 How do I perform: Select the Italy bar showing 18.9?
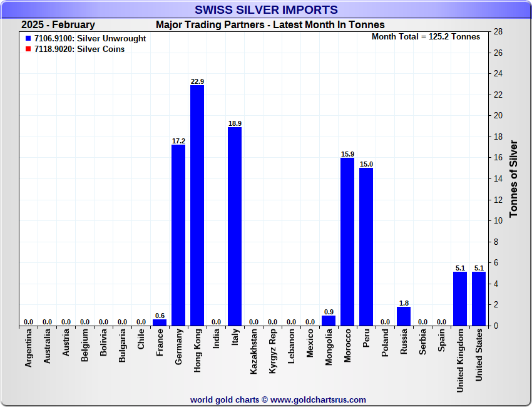235,226
